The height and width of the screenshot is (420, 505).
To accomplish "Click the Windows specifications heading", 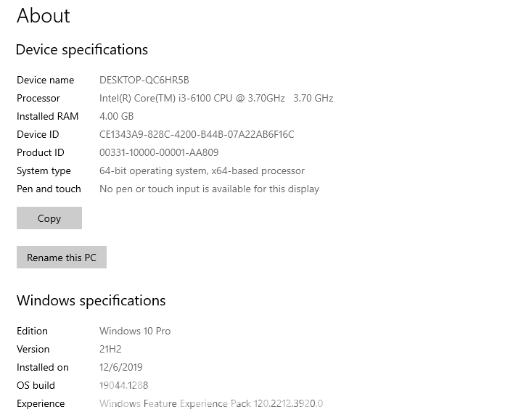I will click(x=91, y=300).
